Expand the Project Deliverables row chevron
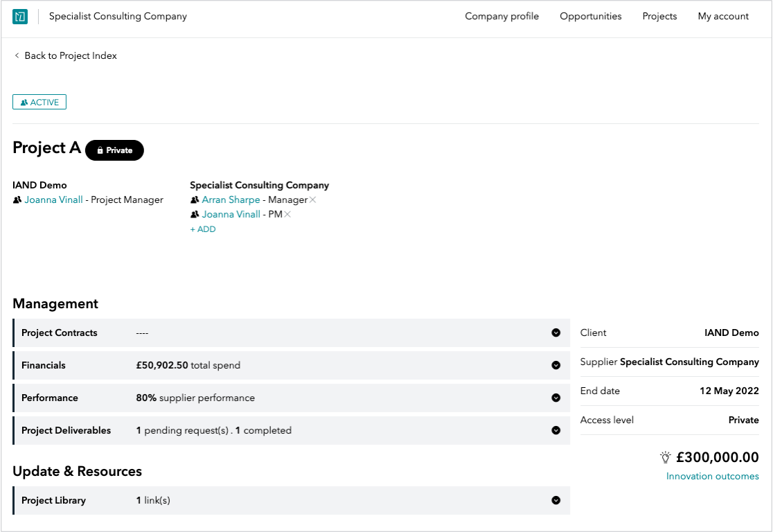This screenshot has width=773, height=532. pos(556,430)
